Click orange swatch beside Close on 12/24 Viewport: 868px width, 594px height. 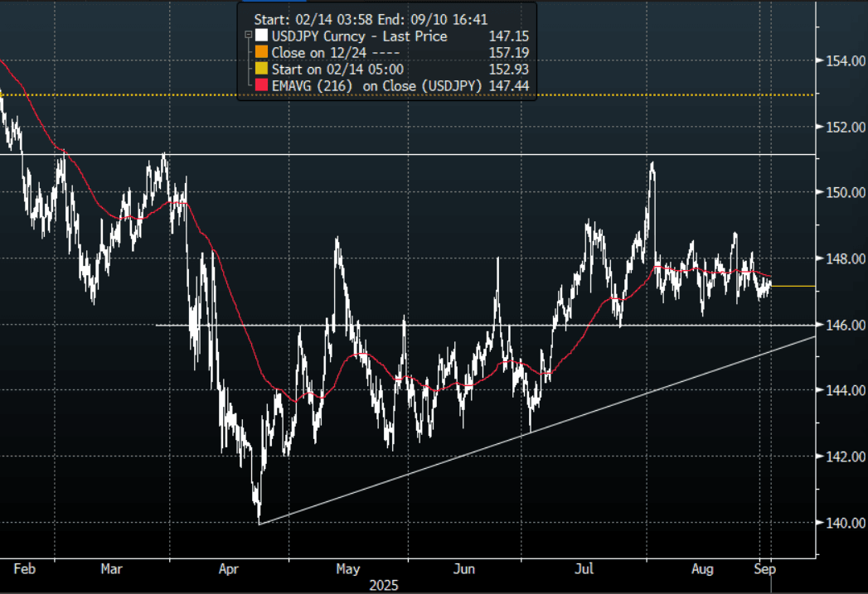point(262,52)
